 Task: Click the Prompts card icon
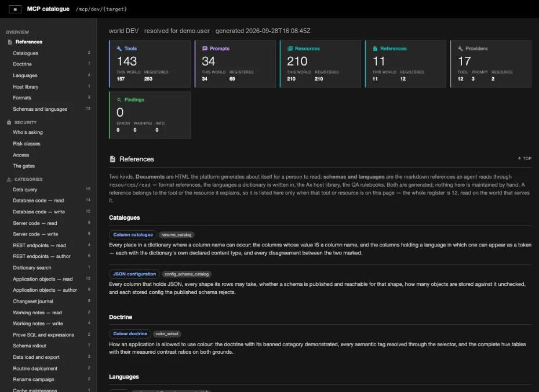pyautogui.click(x=205, y=49)
